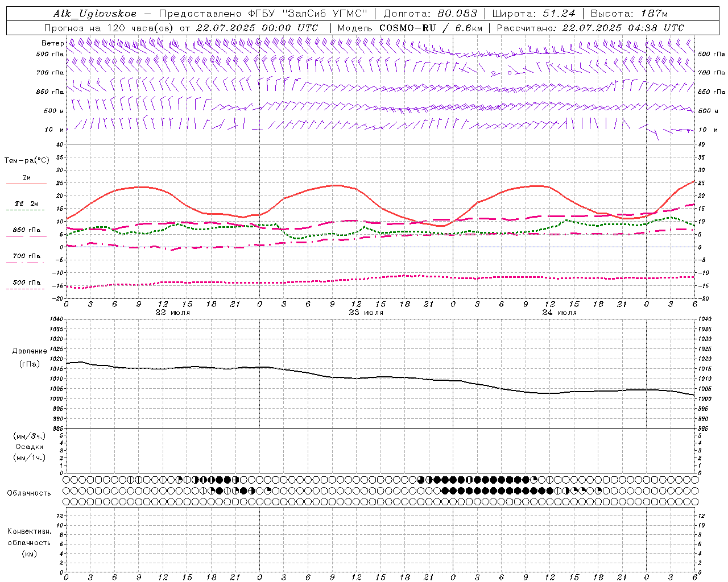Screen dimensions: 728x582
Task: Click the 'Тем-ра(°C)' temperature panel label
Action: click(x=27, y=161)
